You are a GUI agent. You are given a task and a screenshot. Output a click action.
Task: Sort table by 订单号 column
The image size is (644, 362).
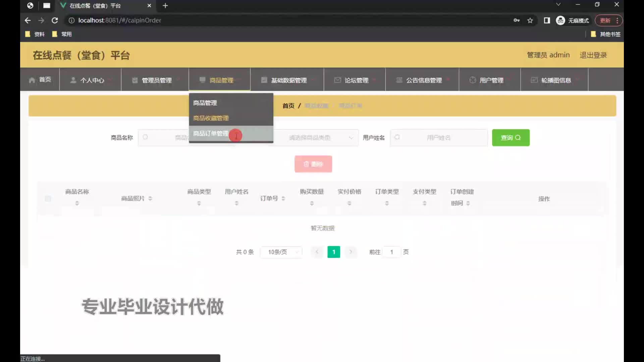pos(283,198)
